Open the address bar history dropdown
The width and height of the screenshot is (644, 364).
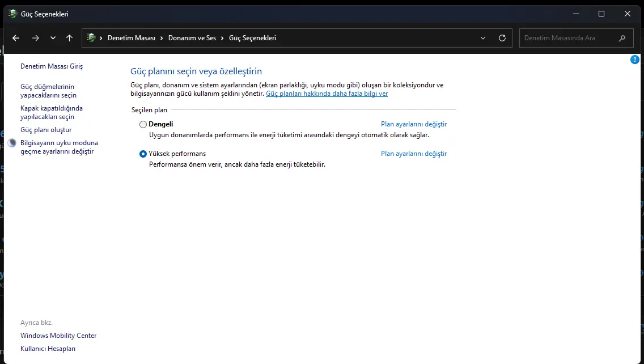(x=483, y=38)
